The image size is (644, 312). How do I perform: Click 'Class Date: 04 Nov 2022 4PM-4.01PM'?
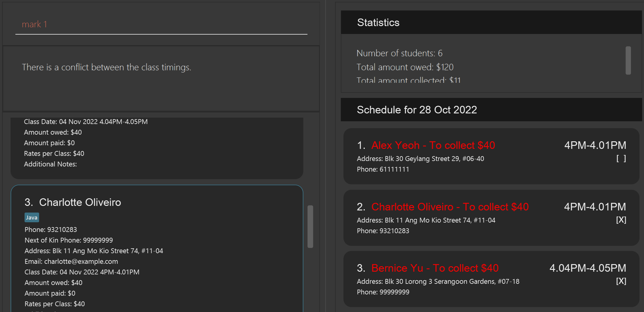click(82, 272)
